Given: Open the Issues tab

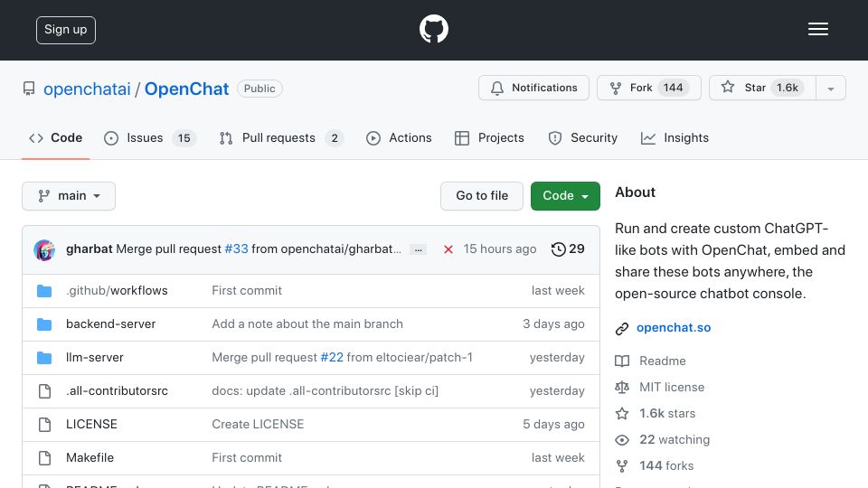Looking at the screenshot, I should [x=149, y=137].
